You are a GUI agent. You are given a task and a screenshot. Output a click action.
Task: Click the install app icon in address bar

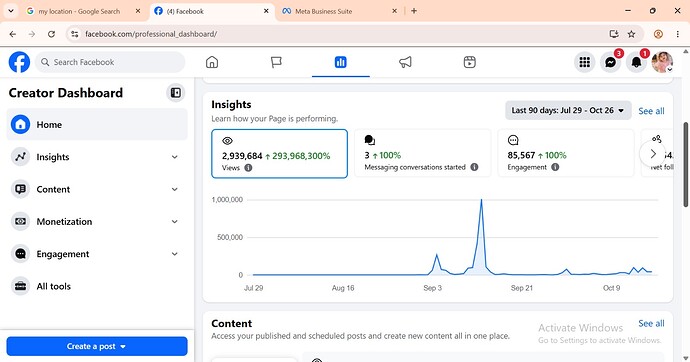[x=614, y=34]
